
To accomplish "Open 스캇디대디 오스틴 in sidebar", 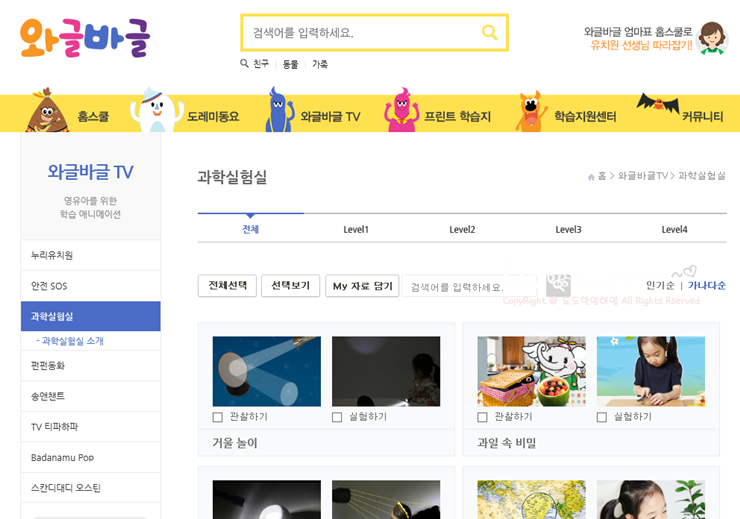I will tap(91, 488).
